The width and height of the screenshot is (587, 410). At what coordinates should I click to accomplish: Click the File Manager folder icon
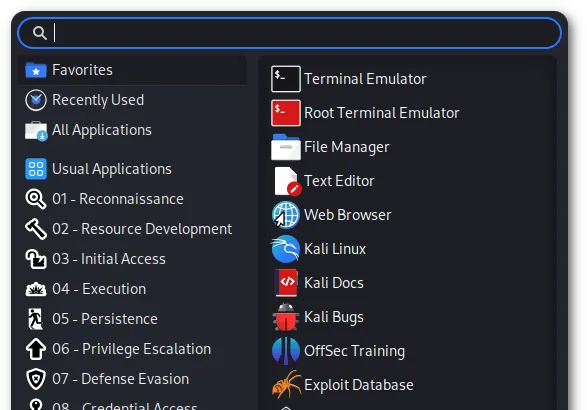(x=286, y=147)
